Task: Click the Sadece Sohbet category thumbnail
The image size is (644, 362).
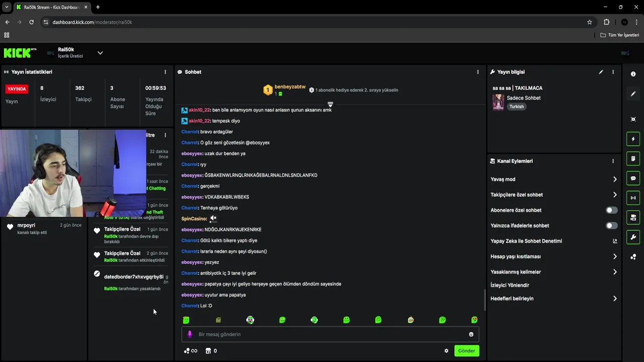Action: (498, 102)
